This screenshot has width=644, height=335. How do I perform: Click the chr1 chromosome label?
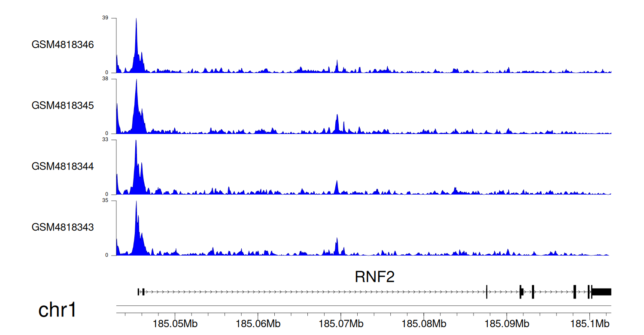click(58, 310)
